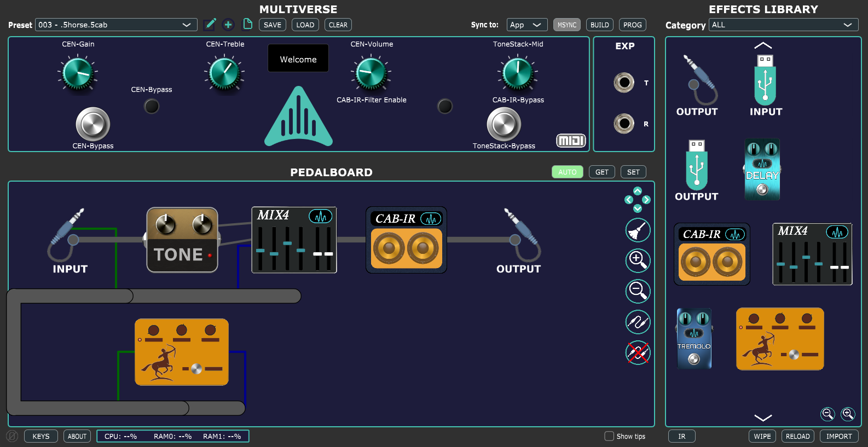Click the connect cables icon
868x447 pixels.
coord(638,322)
